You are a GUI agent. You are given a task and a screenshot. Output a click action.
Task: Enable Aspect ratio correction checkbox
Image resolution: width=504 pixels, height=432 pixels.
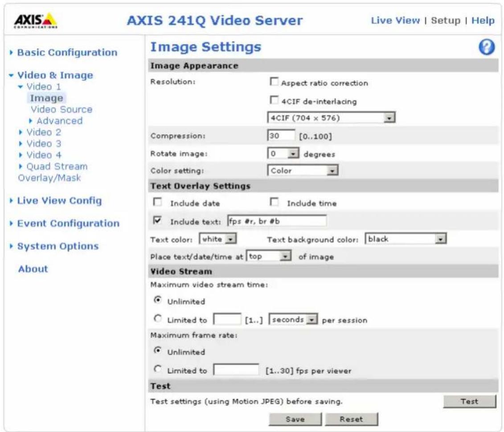[x=274, y=82]
